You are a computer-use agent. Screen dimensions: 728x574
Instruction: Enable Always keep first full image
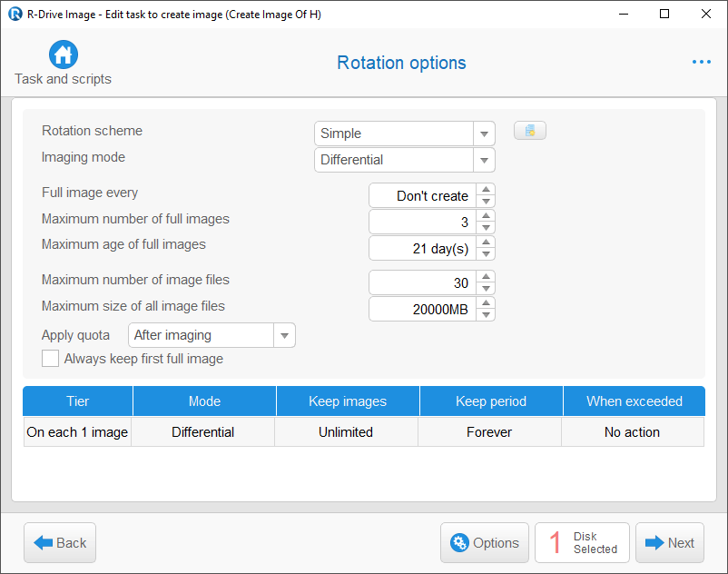(50, 359)
